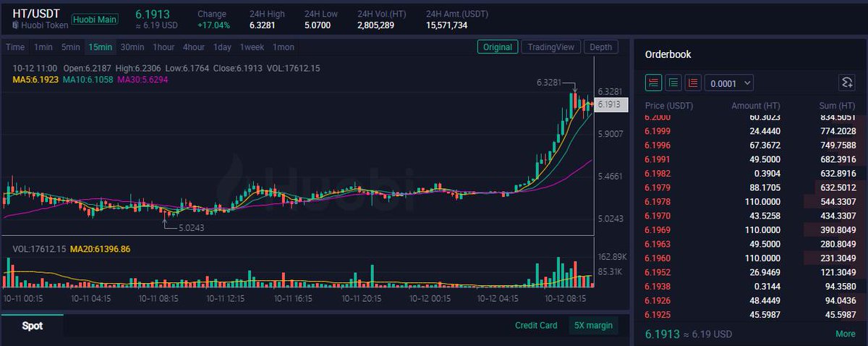This screenshot has height=346, width=868.
Task: Select the 6.1970 sell order price
Action: click(657, 216)
